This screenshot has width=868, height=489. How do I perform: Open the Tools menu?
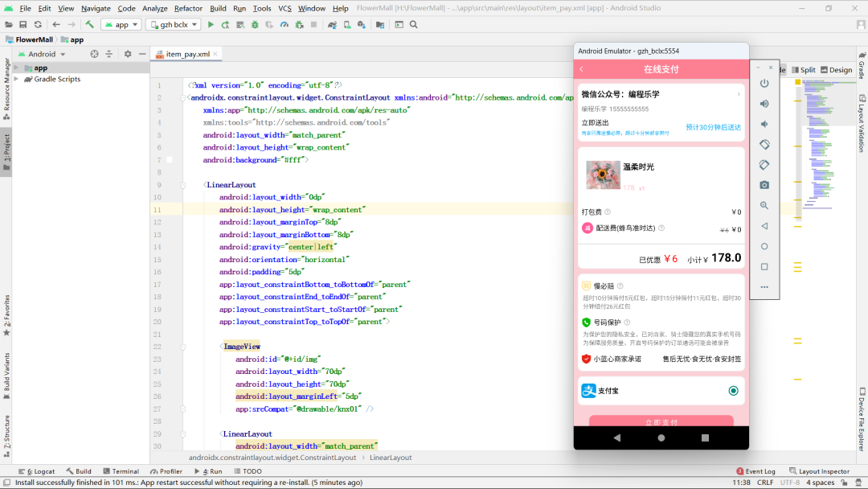pyautogui.click(x=262, y=8)
